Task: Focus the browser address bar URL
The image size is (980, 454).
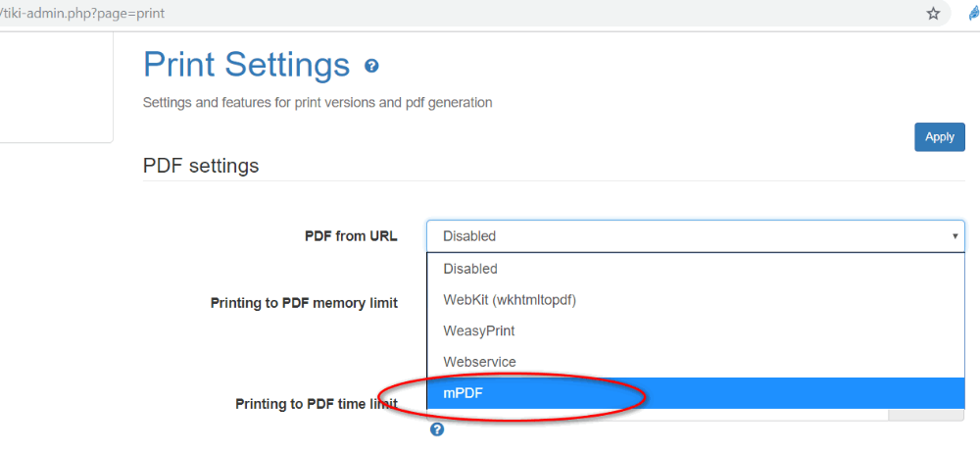Action: pos(82,13)
